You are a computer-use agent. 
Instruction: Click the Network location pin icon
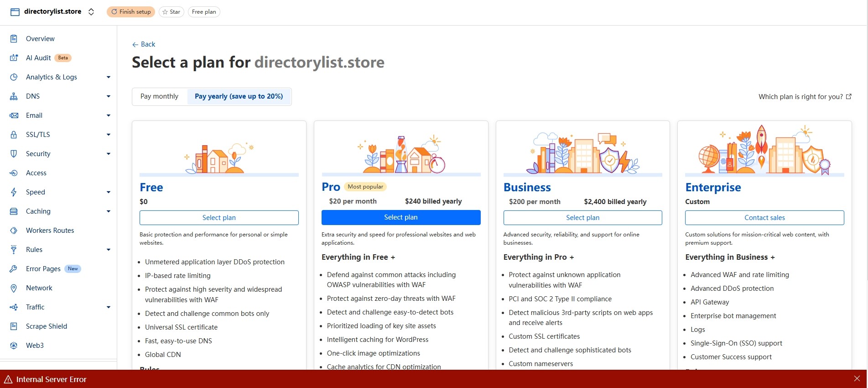14,288
